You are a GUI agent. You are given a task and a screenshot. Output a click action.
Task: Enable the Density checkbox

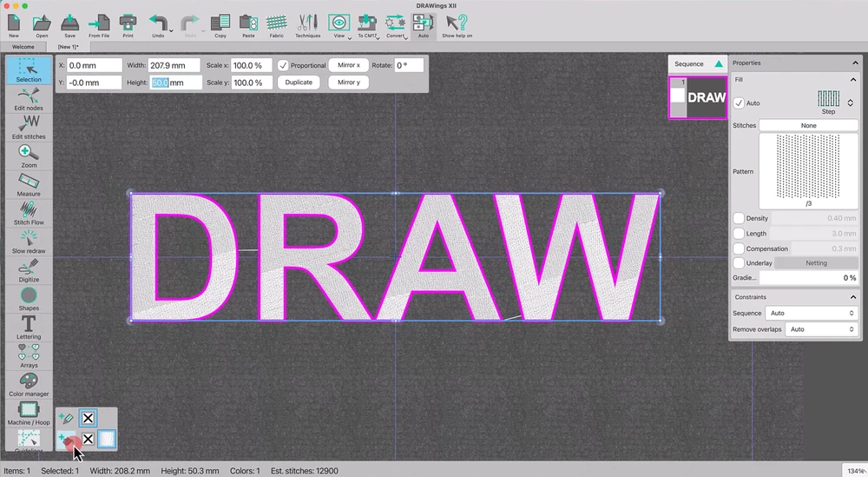[x=739, y=218]
